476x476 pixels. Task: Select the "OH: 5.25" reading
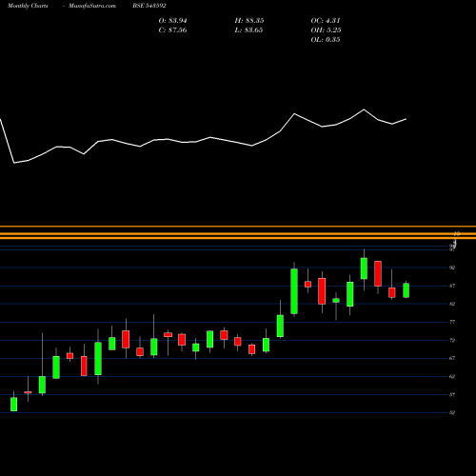(x=326, y=30)
